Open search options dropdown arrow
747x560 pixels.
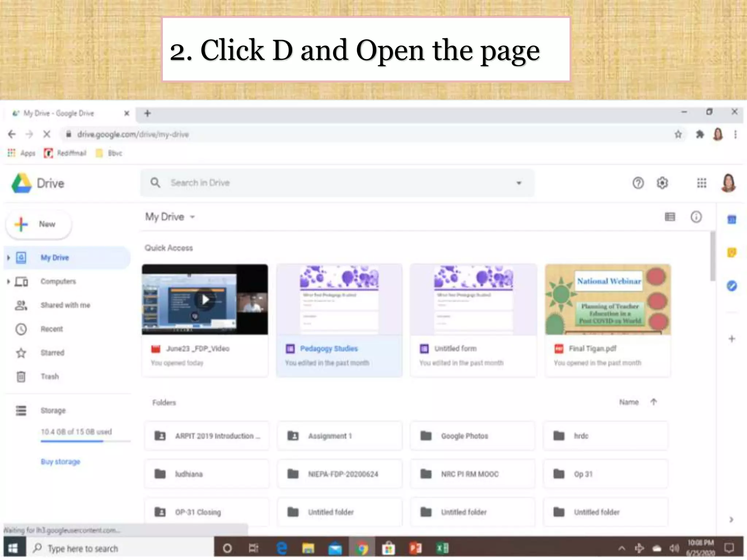tap(519, 183)
